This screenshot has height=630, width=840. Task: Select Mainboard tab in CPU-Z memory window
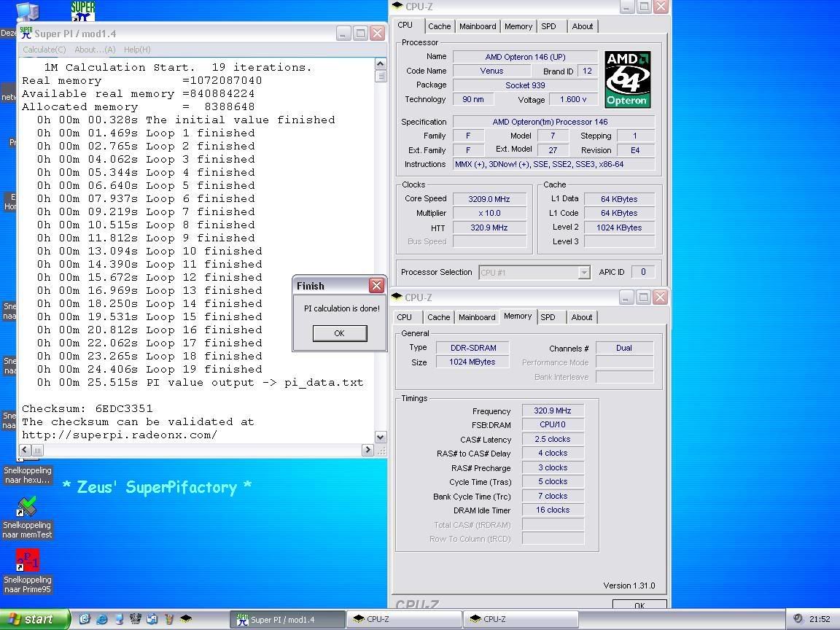pos(477,317)
